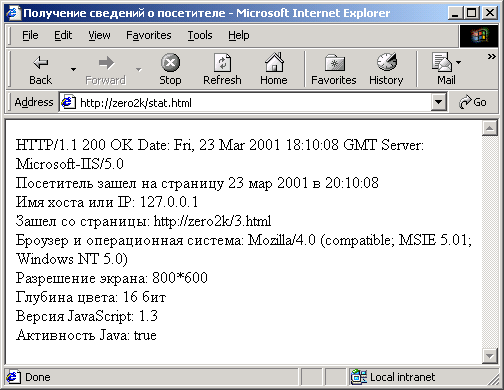The image size is (504, 390).
Task: Open the Edit menu
Action: point(63,35)
